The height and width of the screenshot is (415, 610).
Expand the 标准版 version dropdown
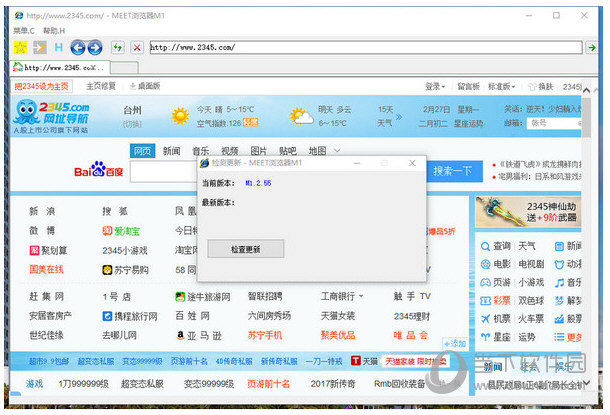tap(500, 86)
